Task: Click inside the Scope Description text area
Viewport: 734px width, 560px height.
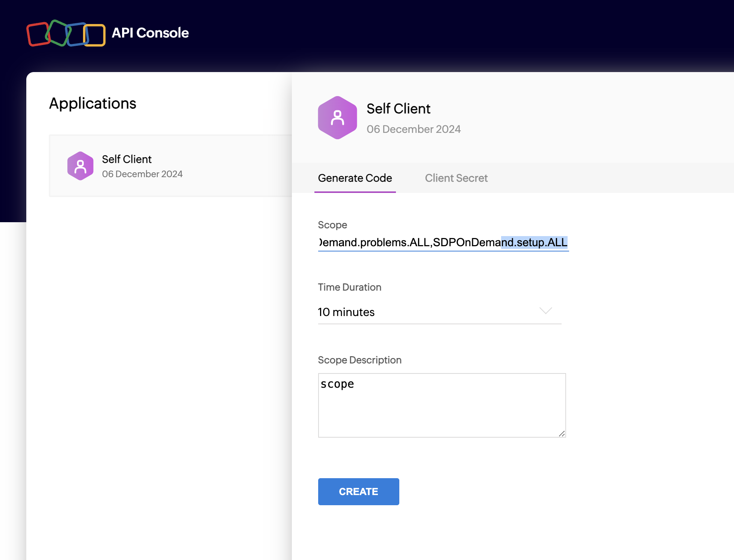Action: [442, 405]
